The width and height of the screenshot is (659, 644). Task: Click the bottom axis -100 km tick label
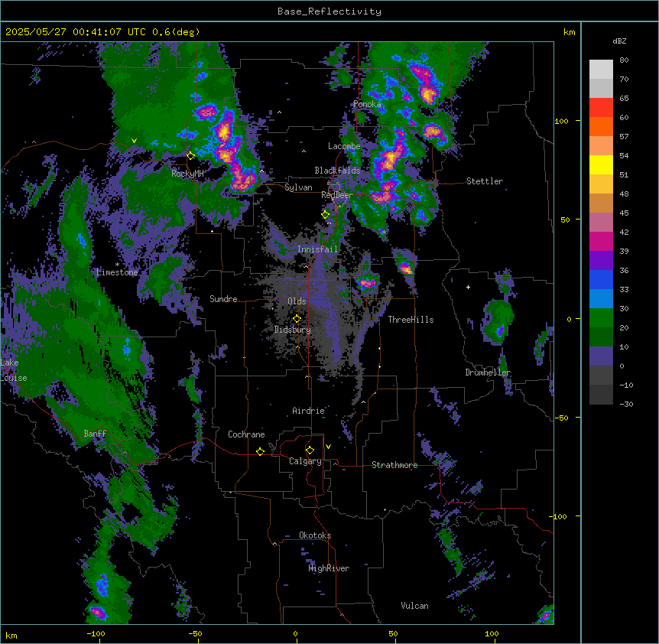coord(96,634)
